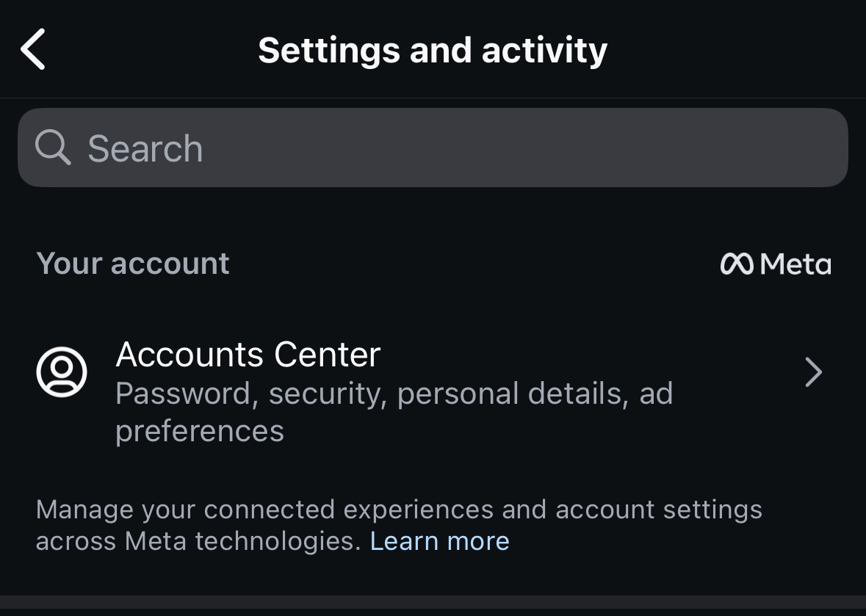866x616 pixels.
Task: Tap the Accounts Center profile icon
Action: tap(62, 372)
